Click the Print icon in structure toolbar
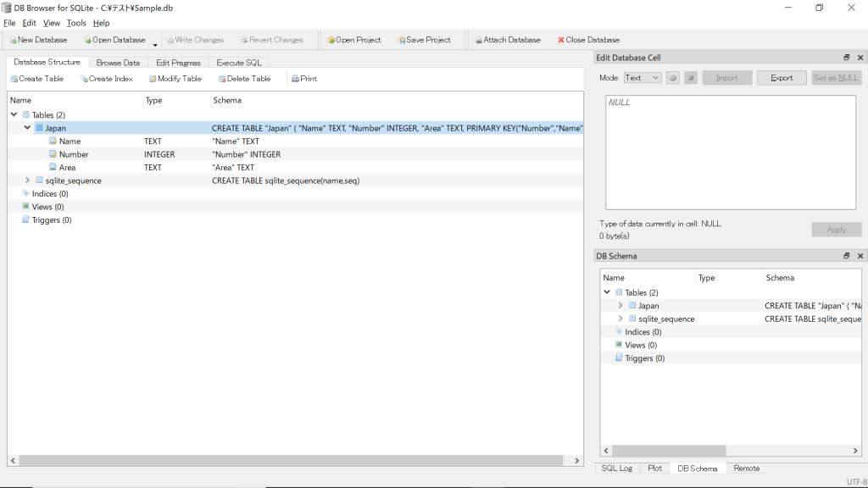The image size is (868, 488). (295, 79)
